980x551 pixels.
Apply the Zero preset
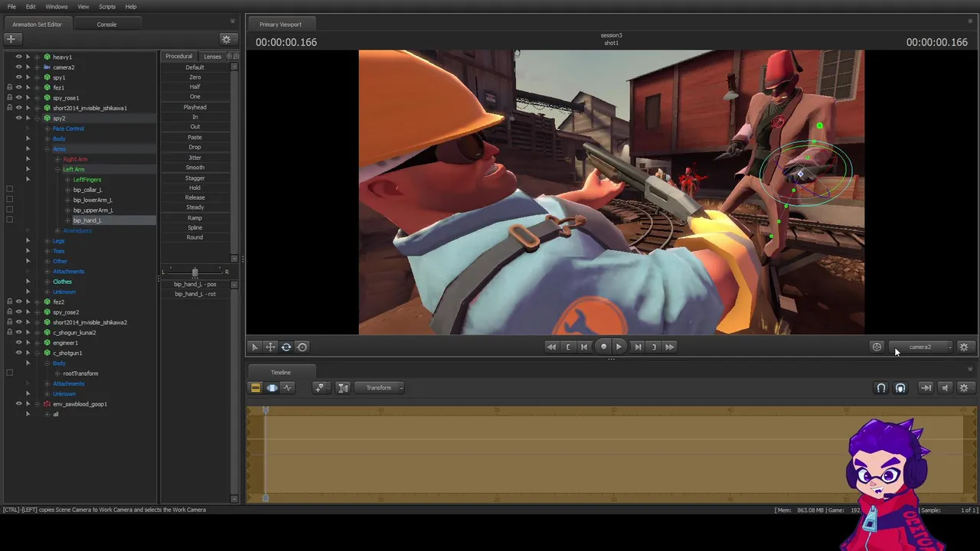click(195, 77)
